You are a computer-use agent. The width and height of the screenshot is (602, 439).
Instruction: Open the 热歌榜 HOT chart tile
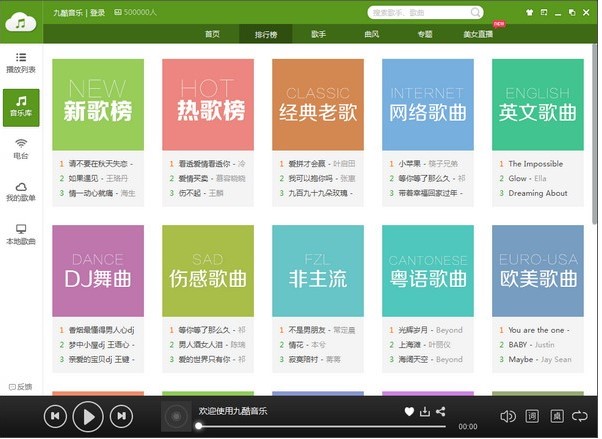[x=207, y=104]
